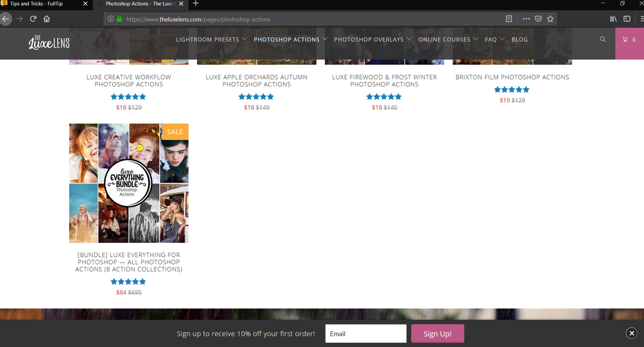Close the Photoshop Actions tab
644x347 pixels.
point(181,4)
